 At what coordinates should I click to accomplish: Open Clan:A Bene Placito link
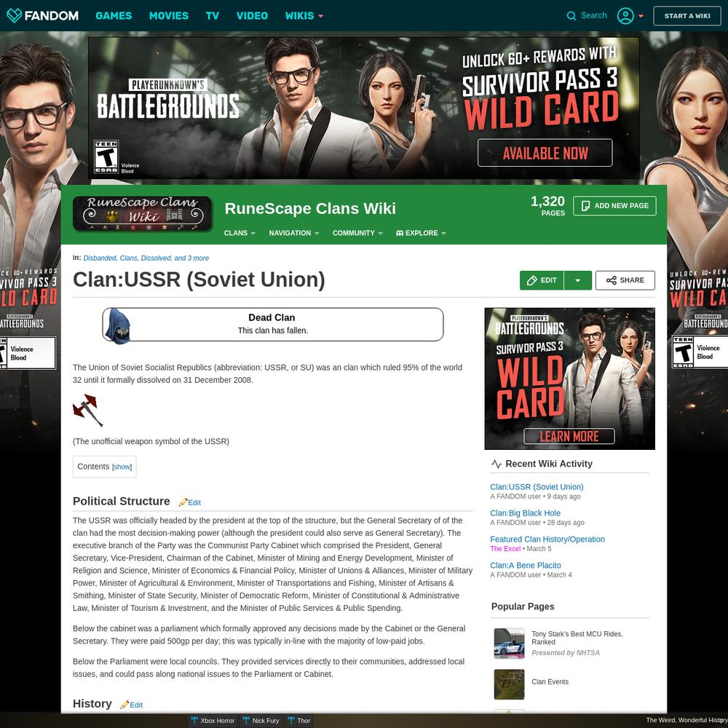tap(526, 565)
